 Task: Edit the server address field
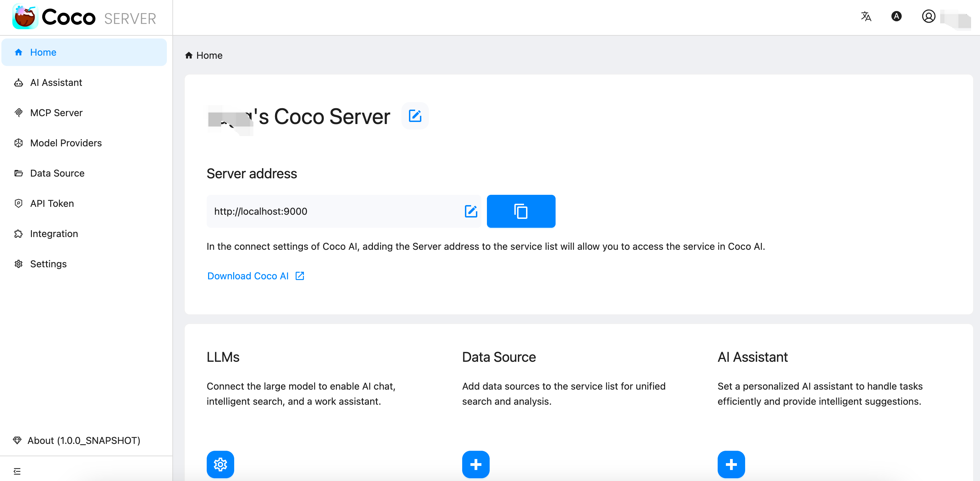470,211
